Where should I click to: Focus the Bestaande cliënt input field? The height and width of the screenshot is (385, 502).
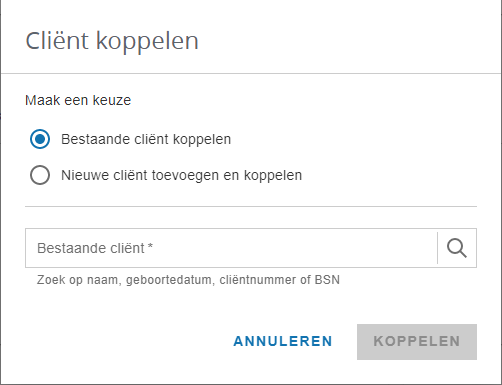click(x=231, y=248)
